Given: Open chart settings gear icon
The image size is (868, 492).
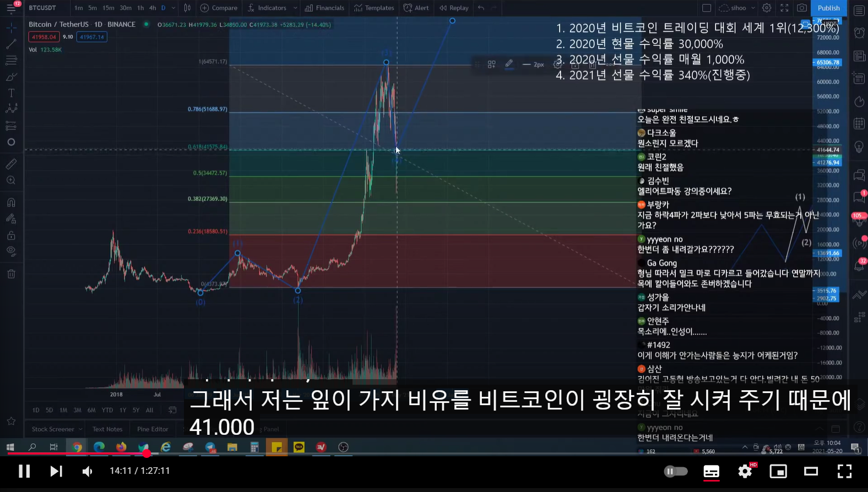Looking at the screenshot, I should pos(767,8).
